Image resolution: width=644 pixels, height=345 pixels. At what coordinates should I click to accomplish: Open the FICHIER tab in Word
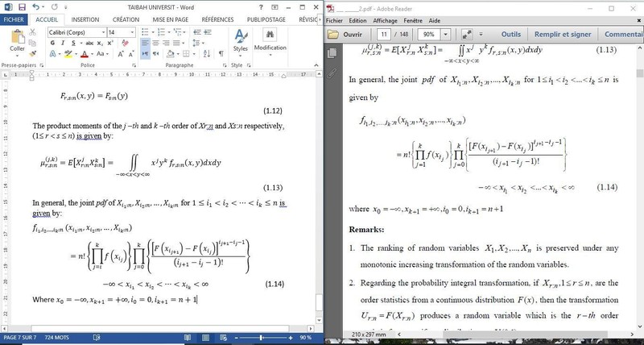pyautogui.click(x=14, y=19)
